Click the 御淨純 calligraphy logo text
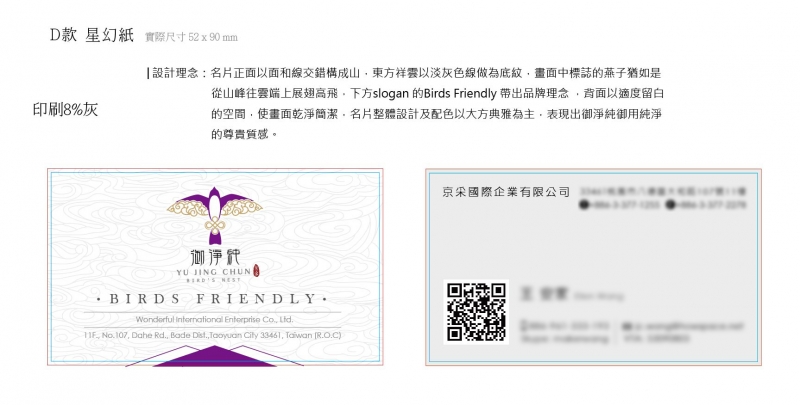 (214, 257)
